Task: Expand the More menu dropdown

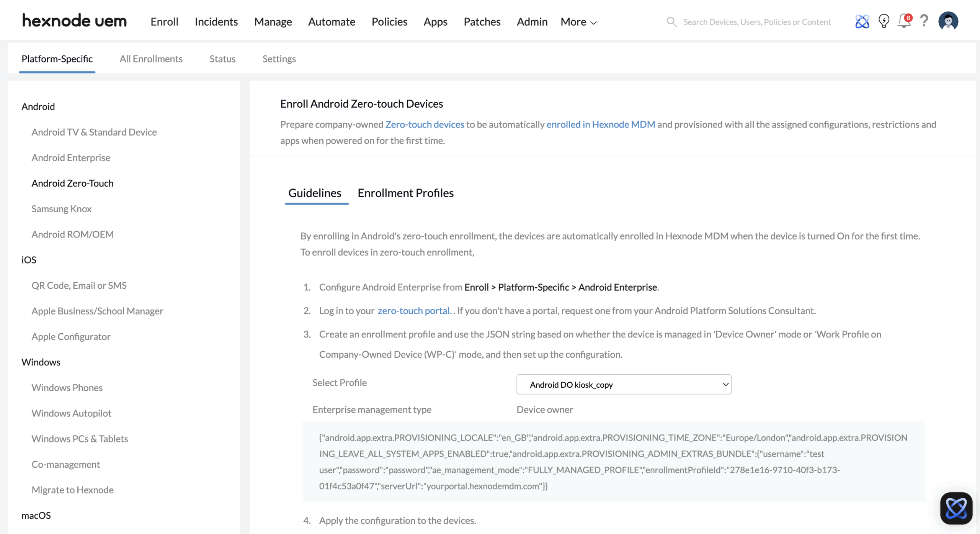Action: (578, 22)
